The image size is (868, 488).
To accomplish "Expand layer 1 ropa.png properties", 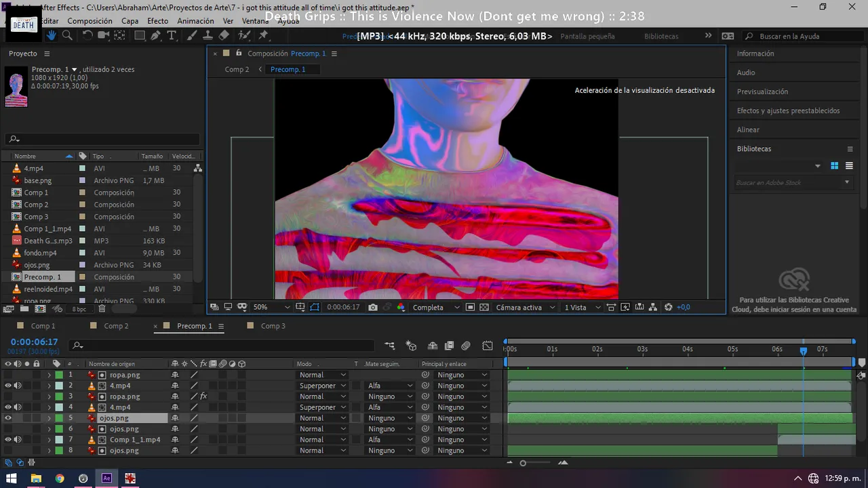I will 49,375.
